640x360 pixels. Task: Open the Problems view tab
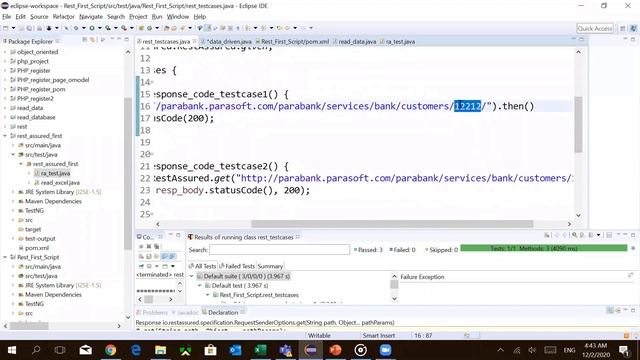151,312
